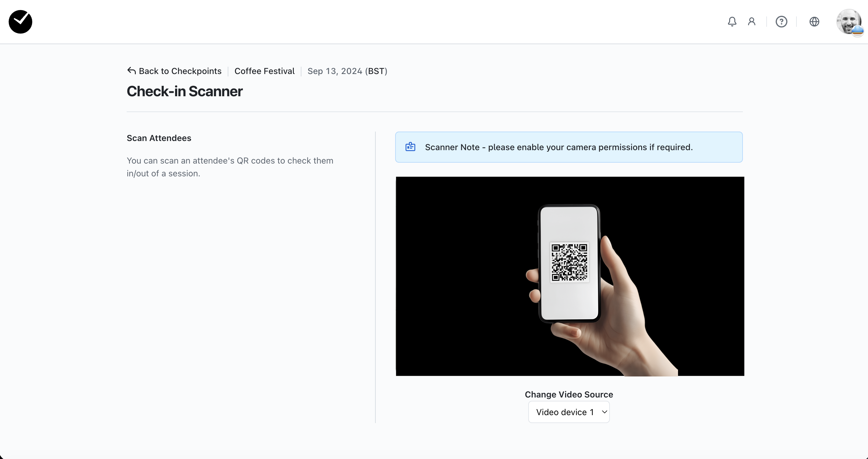Screen dimensions: 868x459
Task: Click the Check-in Scanner heading
Action: [185, 91]
